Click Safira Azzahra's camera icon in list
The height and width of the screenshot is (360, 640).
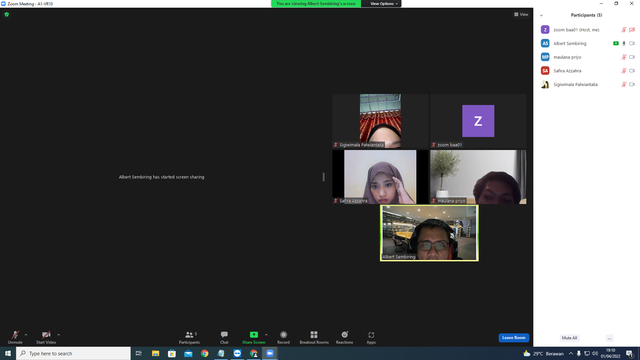(632, 71)
